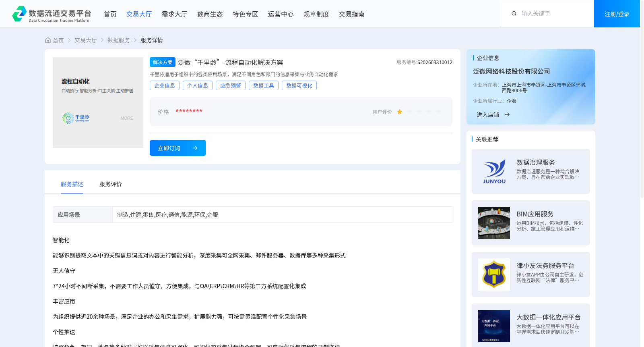Click the search magnifier icon
The width and height of the screenshot is (644, 347).
514,14
